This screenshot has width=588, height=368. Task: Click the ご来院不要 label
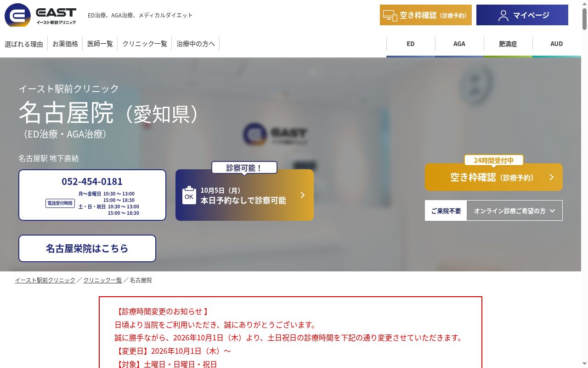tap(446, 211)
